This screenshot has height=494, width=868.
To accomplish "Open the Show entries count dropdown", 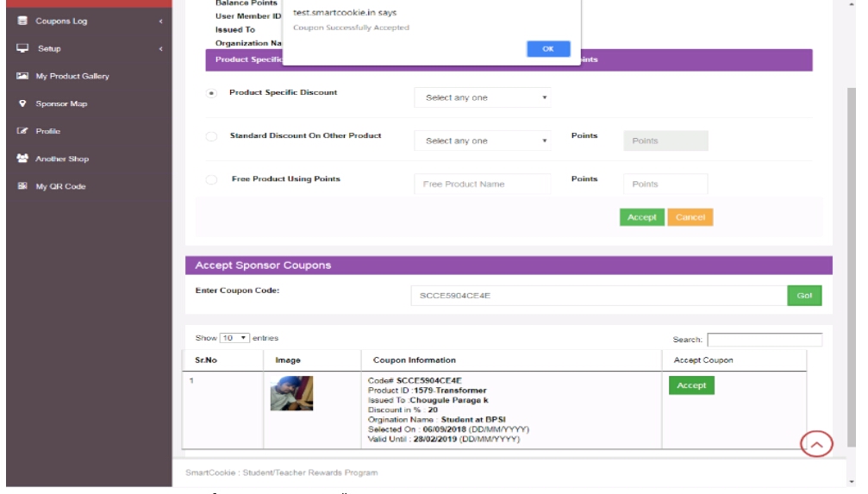I will [x=234, y=338].
